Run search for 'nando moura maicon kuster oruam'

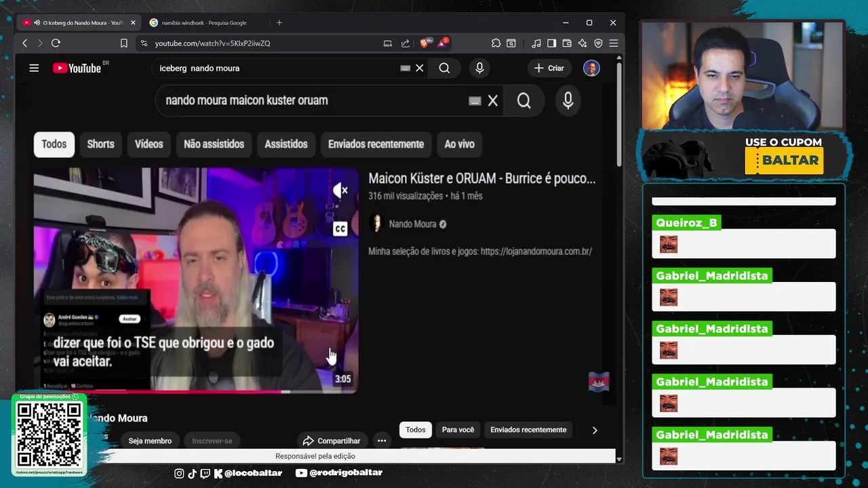click(x=524, y=100)
